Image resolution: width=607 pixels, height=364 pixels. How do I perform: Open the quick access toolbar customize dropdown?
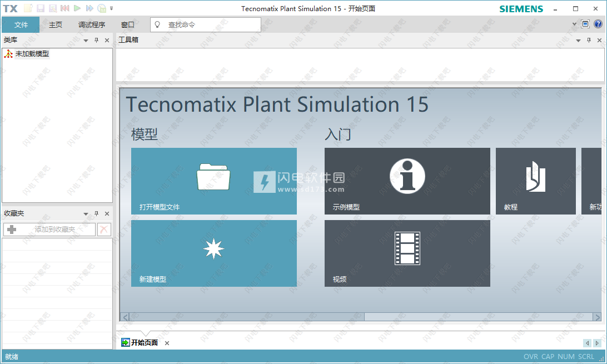pyautogui.click(x=112, y=8)
